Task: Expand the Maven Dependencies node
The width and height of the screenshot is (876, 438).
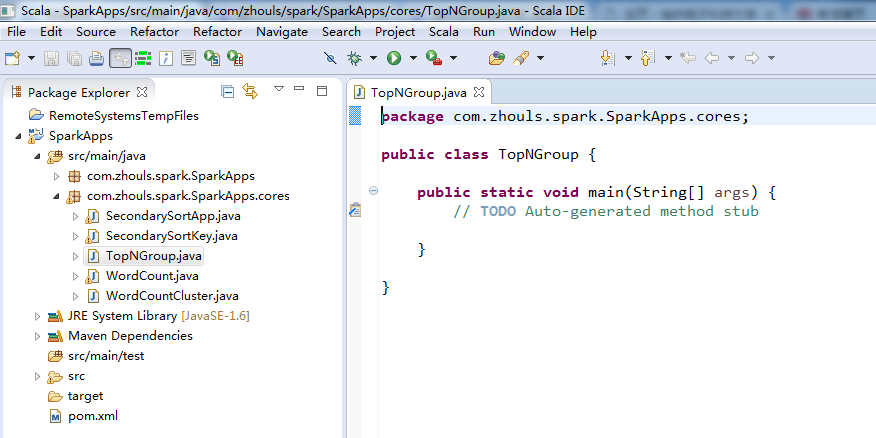Action: coord(37,336)
